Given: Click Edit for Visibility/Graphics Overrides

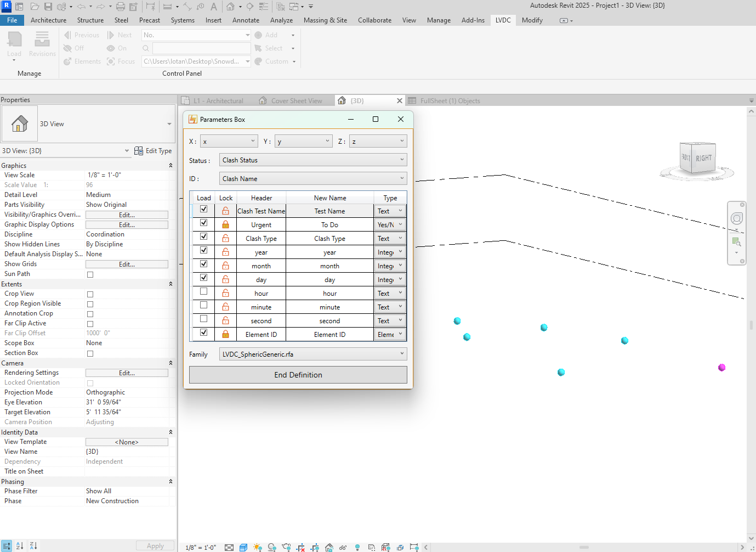Looking at the screenshot, I should coord(127,215).
